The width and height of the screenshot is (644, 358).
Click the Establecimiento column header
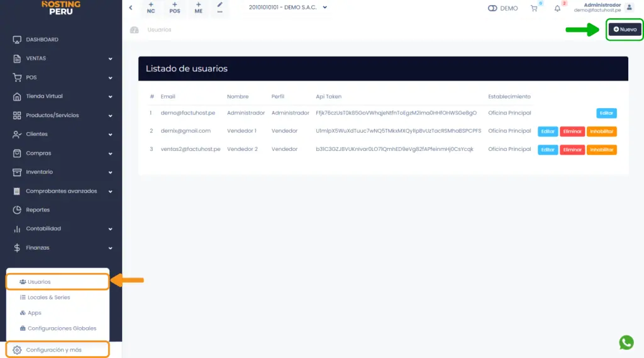click(509, 97)
